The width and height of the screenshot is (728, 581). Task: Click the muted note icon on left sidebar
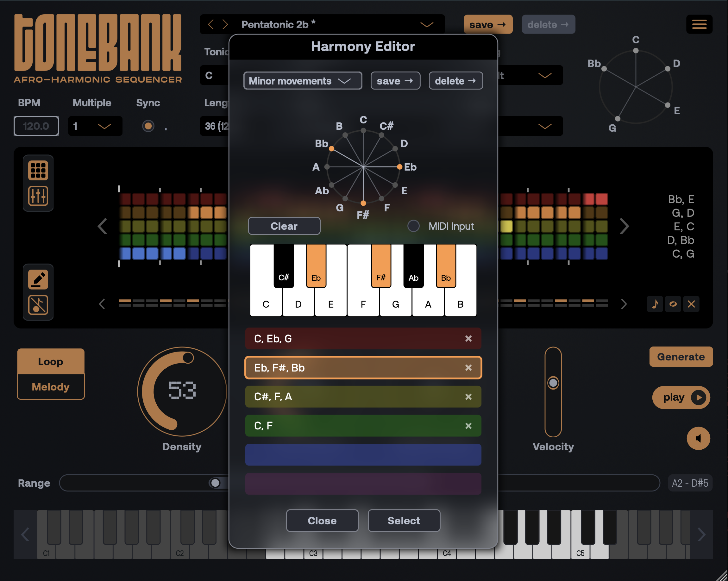(x=38, y=304)
